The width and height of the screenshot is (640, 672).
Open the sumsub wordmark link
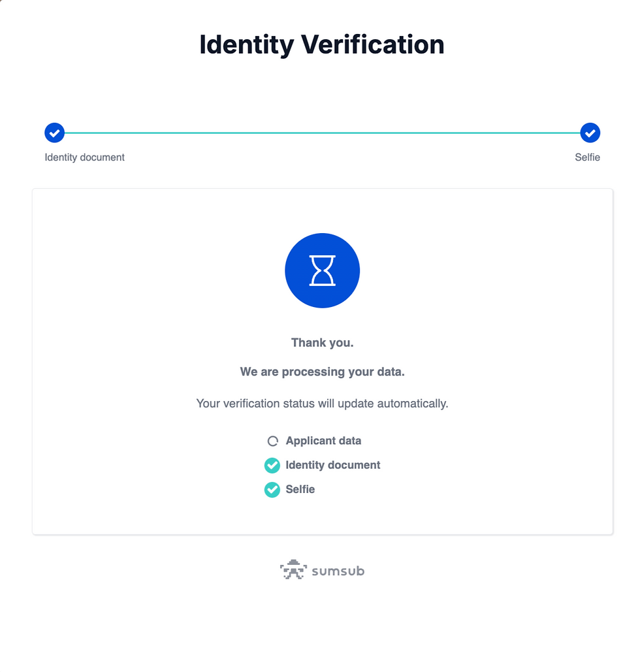(x=338, y=571)
